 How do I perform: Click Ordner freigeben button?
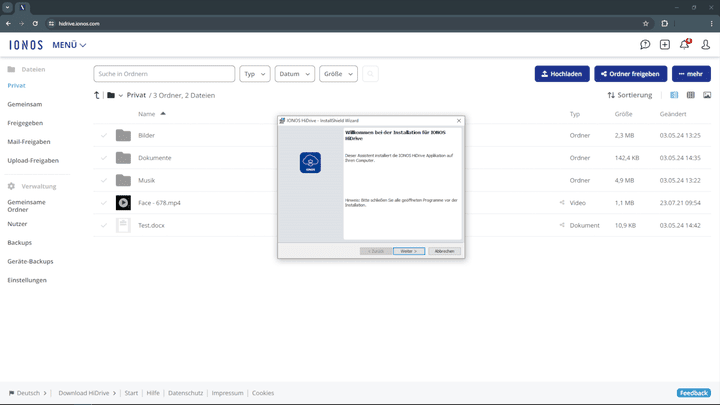[630, 74]
